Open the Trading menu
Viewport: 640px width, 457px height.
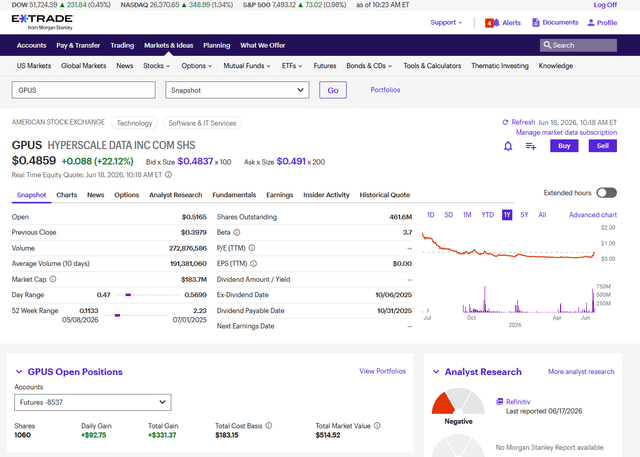(122, 45)
